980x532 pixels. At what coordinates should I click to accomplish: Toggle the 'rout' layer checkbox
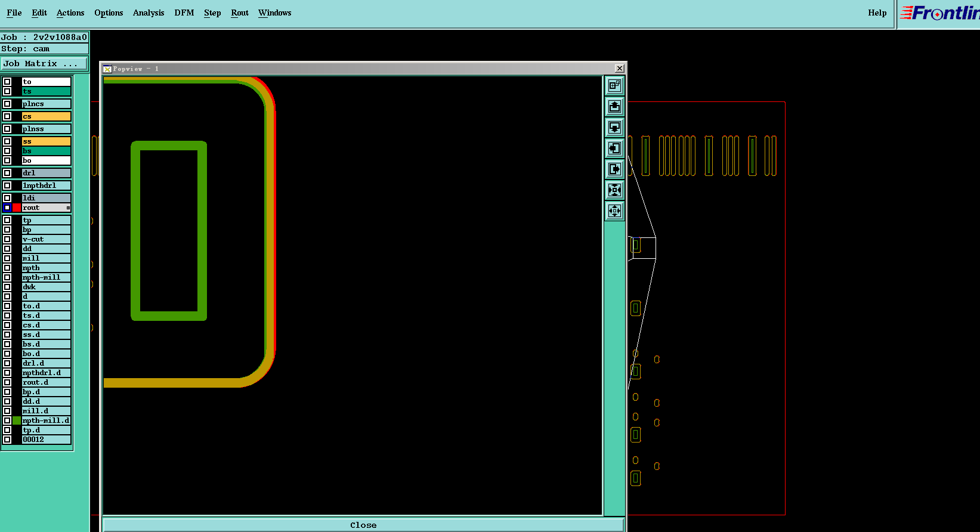tap(7, 208)
